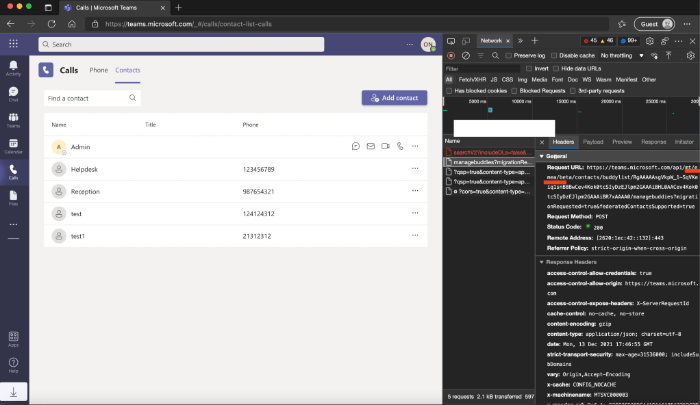Select the Fetch/XHR filter type

472,80
